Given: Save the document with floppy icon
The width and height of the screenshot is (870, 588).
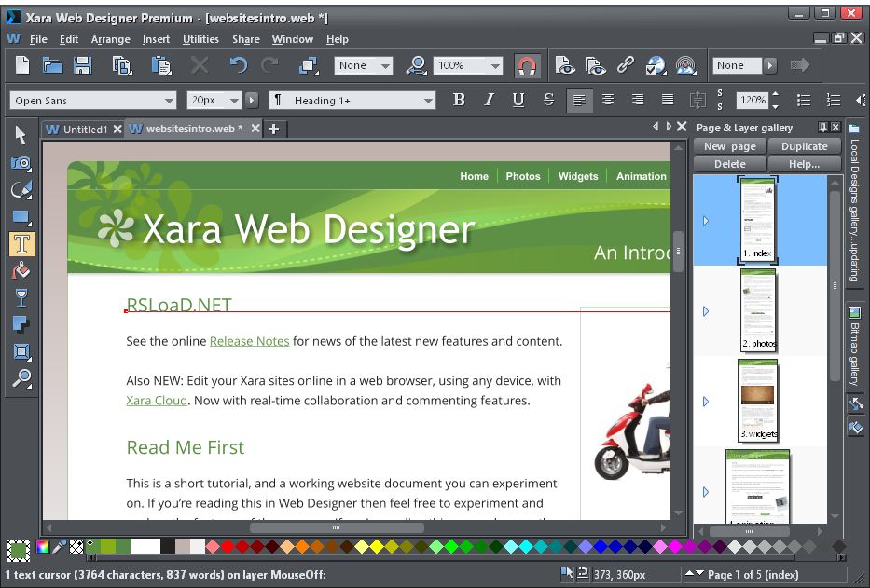Looking at the screenshot, I should tap(83, 65).
